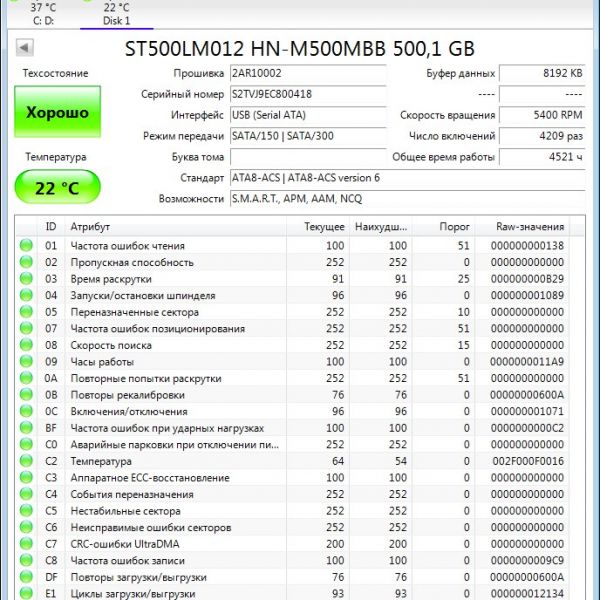
Task: Click status circle for Циклы загрузки/выгрузки
Action: click(26, 593)
